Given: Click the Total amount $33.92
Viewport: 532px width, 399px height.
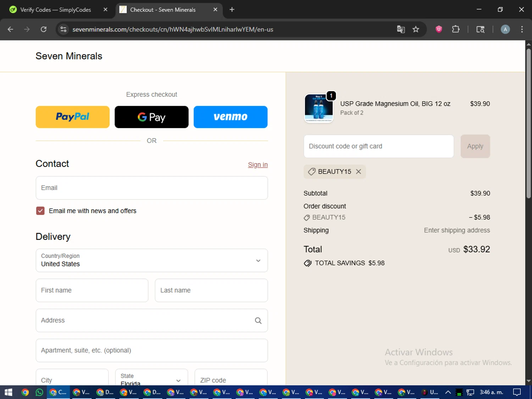Looking at the screenshot, I should (476, 249).
